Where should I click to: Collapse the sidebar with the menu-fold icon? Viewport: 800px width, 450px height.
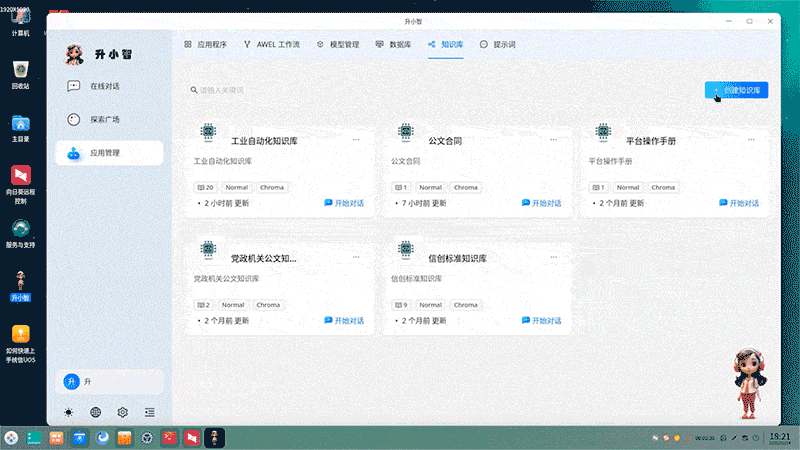pyautogui.click(x=150, y=412)
